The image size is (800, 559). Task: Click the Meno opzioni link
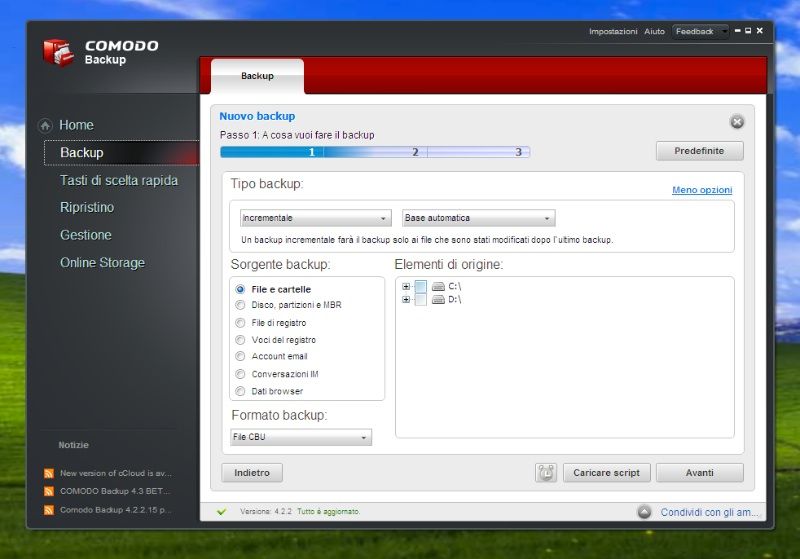tap(702, 190)
